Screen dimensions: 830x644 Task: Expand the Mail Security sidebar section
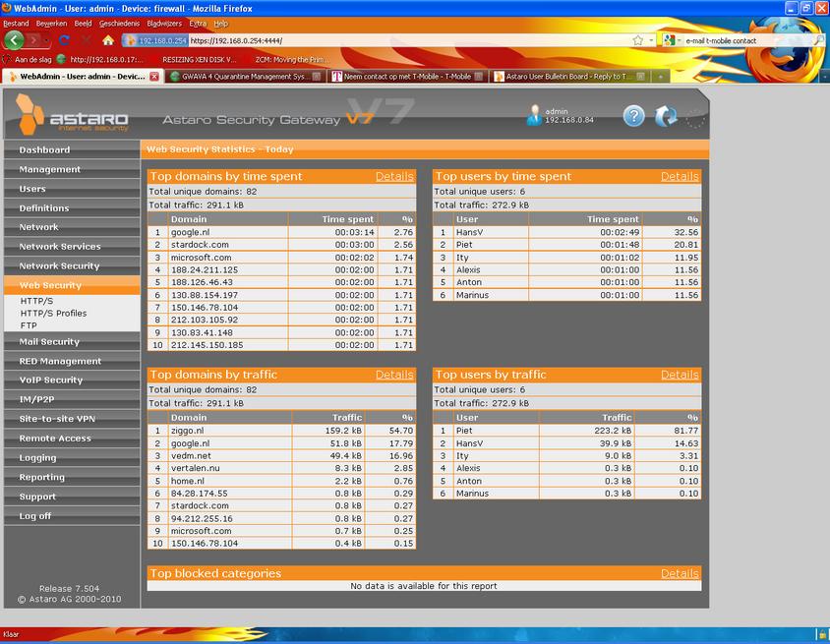(x=49, y=342)
